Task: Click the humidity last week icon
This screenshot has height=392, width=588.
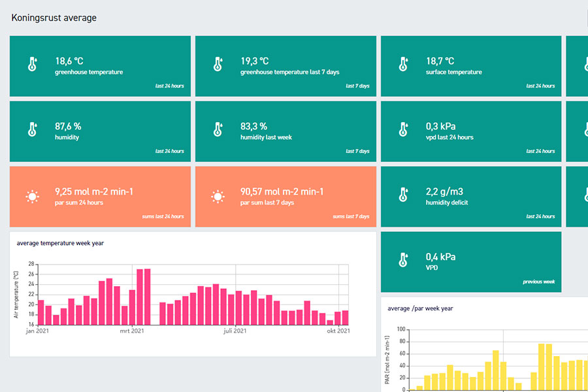Action: pyautogui.click(x=218, y=130)
